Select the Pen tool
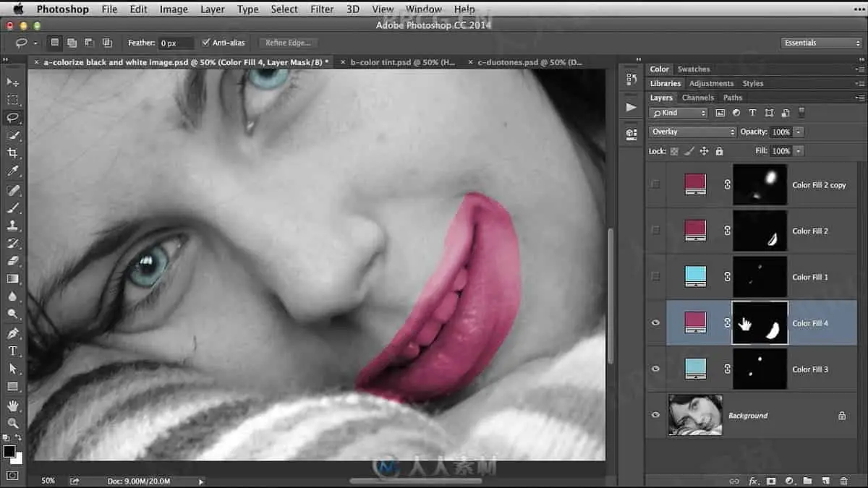This screenshot has width=868, height=488. (x=12, y=333)
